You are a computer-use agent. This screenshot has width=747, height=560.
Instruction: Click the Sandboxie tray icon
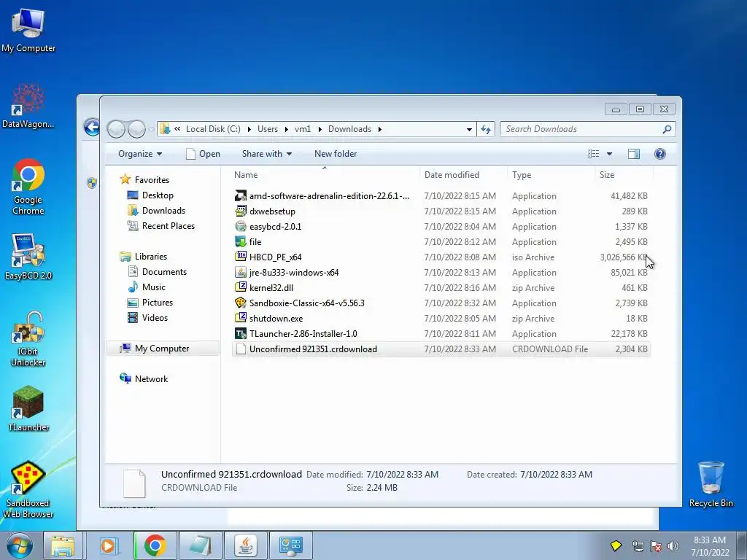pos(616,545)
